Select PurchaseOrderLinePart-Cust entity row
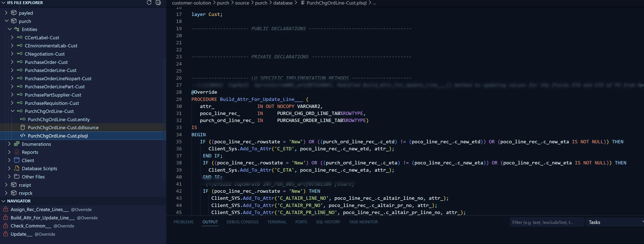644x244 pixels. (83, 86)
